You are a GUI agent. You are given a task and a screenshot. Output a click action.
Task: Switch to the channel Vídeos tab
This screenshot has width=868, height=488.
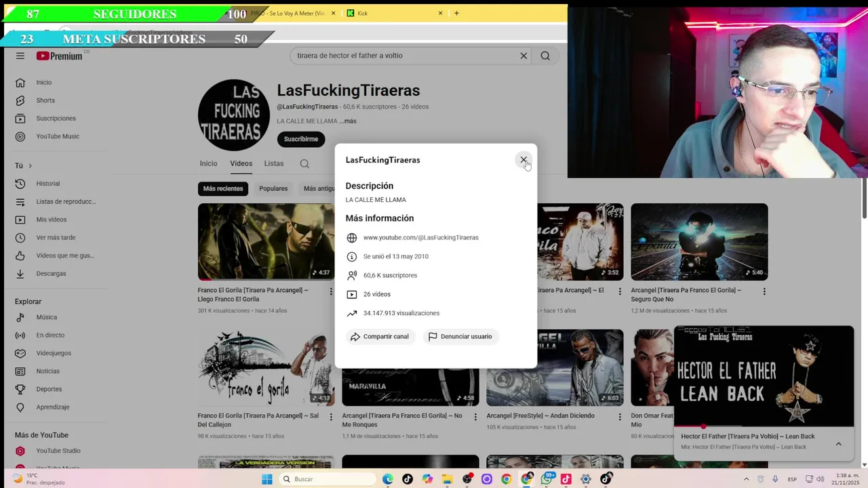coord(241,163)
